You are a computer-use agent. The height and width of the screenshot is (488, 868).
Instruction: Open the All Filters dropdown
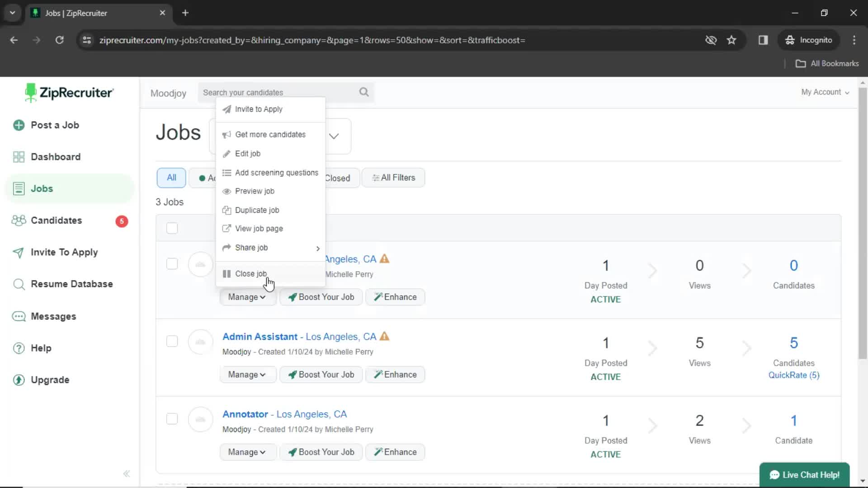click(x=393, y=177)
